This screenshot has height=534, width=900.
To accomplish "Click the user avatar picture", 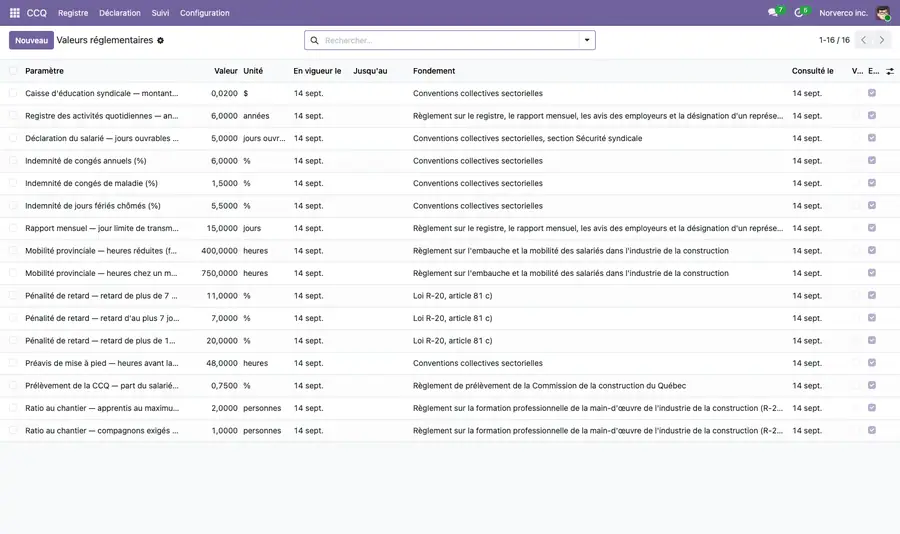I will pos(883,13).
